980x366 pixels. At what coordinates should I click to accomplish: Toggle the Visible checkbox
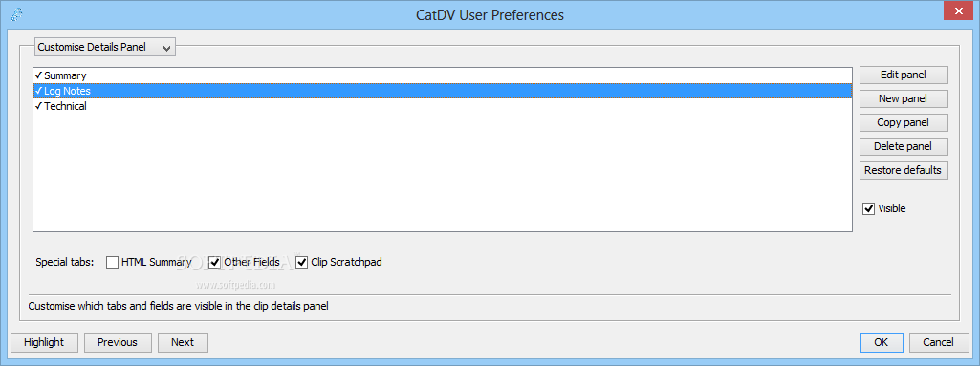868,208
